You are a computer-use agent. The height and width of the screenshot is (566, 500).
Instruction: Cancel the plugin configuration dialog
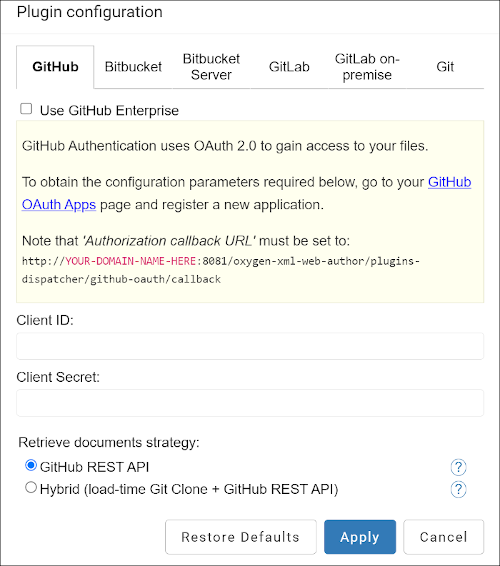[443, 537]
